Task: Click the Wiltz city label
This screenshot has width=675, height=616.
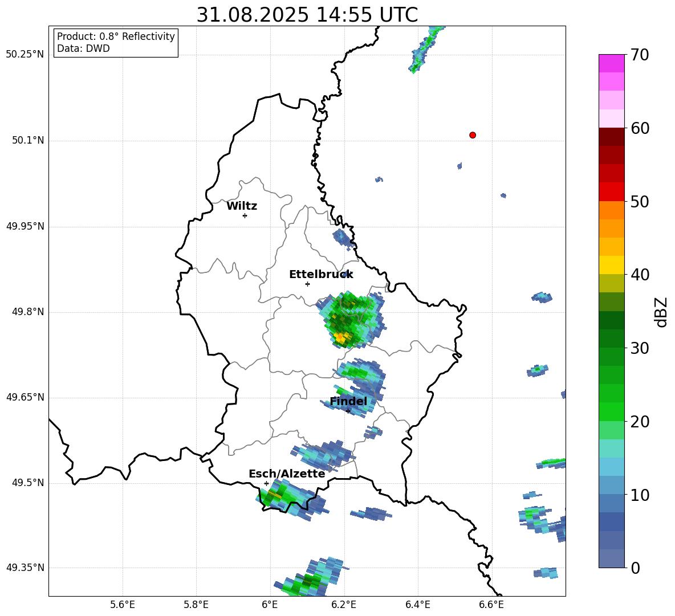Action: pyautogui.click(x=242, y=206)
